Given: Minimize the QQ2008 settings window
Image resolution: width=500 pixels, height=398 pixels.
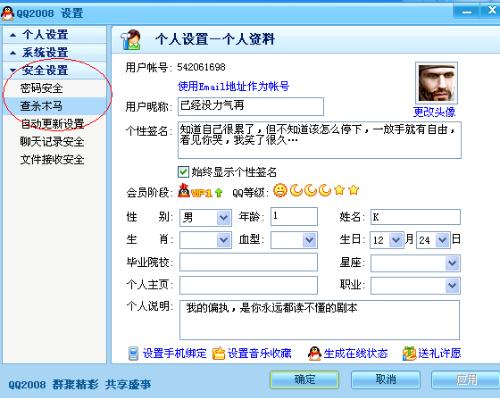Looking at the screenshot, I should click(x=467, y=12).
